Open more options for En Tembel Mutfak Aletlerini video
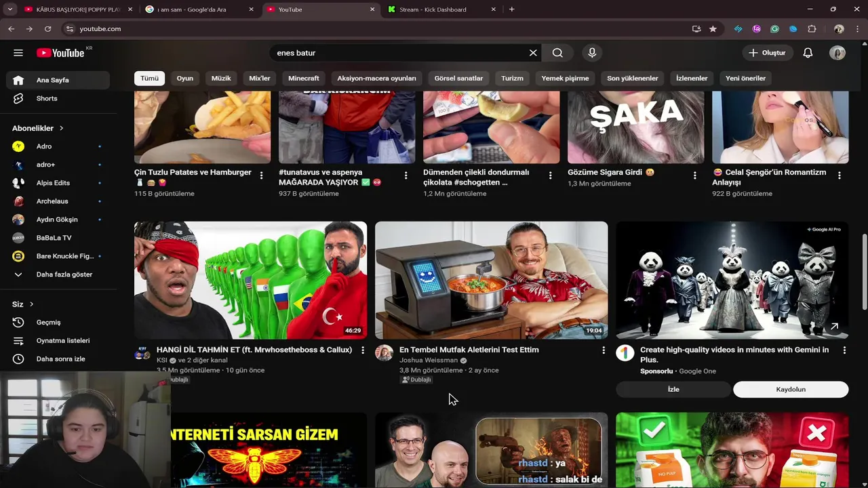Screen dimensions: 868x488 604,350
